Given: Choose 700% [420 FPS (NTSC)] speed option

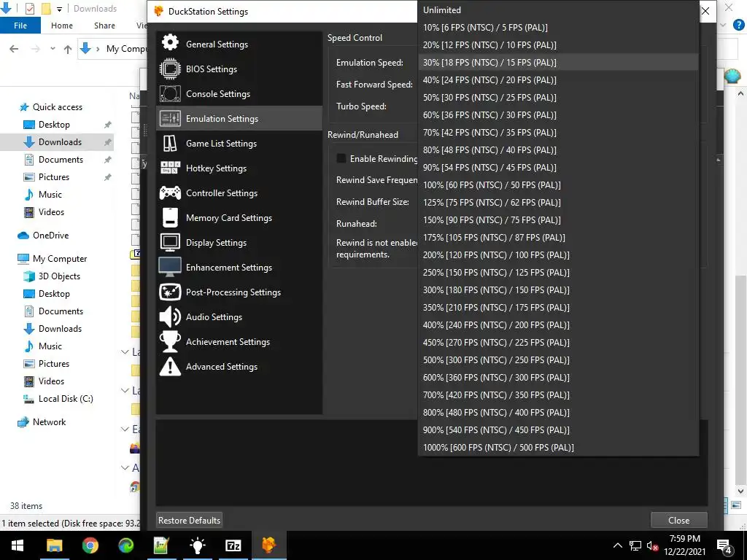Looking at the screenshot, I should tap(558, 394).
